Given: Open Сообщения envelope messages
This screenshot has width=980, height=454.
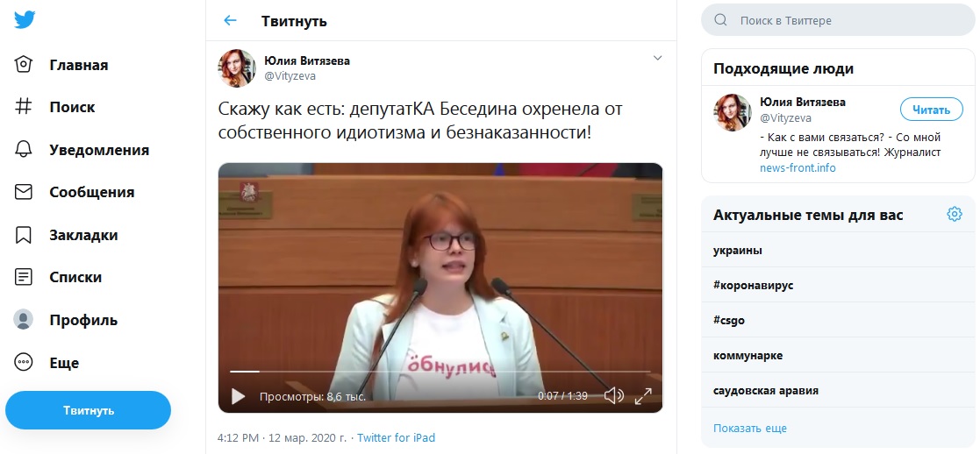Looking at the screenshot, I should click(x=74, y=192).
